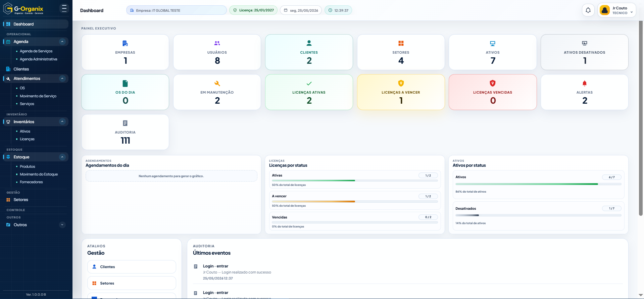The width and height of the screenshot is (644, 299).
Task: Open Movimento do Estoque
Action: [x=39, y=174]
